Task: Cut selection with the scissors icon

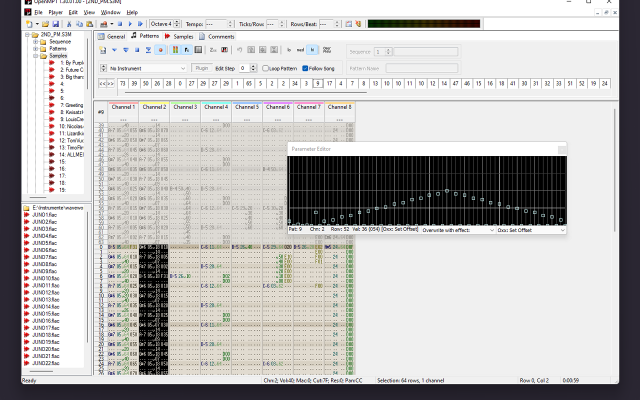Action: tap(69, 24)
